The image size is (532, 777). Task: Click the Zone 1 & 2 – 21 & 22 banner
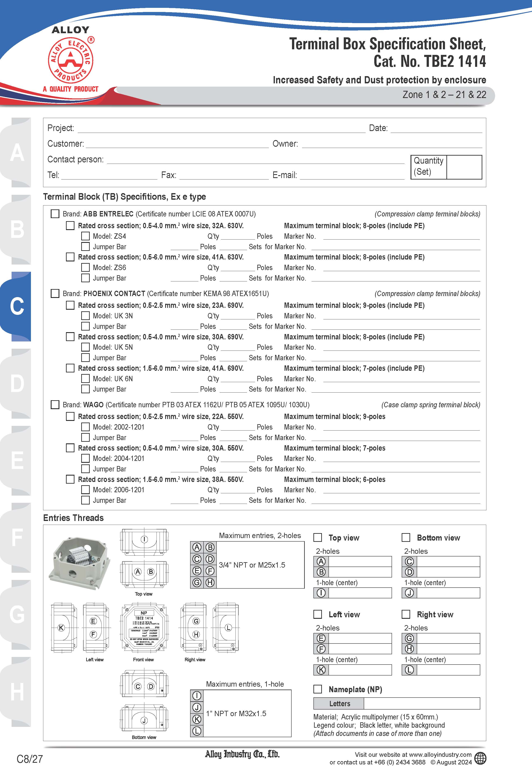coord(444,95)
